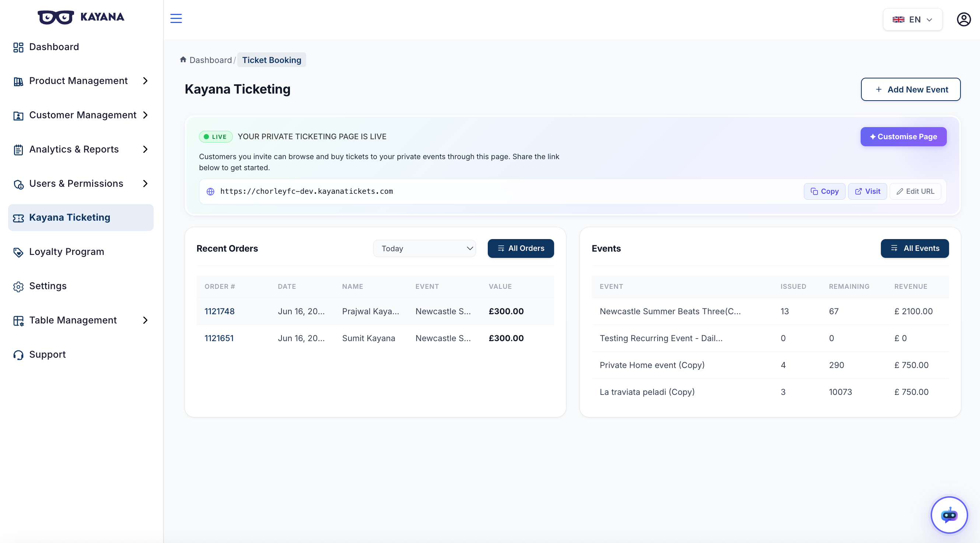Screen dimensions: 980x543
Task: Click the Customer Management contact icon
Action: point(18,116)
